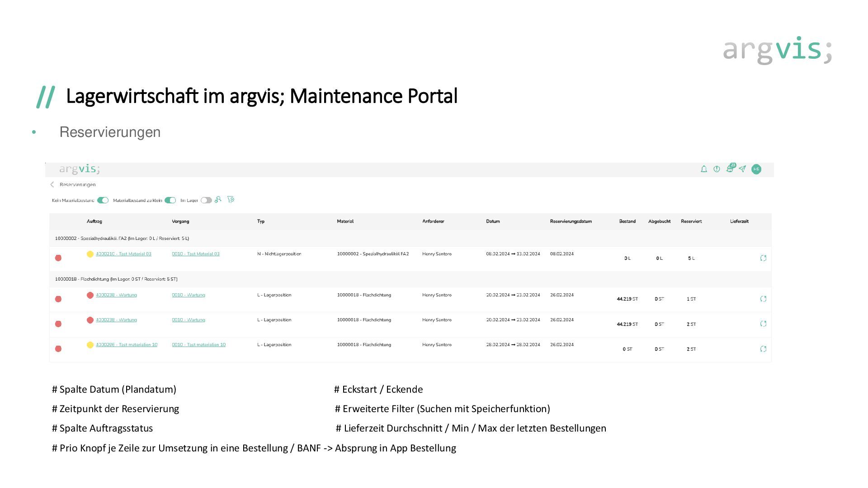Select group row 10000018 - Flachdichtung
The width and height of the screenshot is (868, 488).
pos(410,279)
